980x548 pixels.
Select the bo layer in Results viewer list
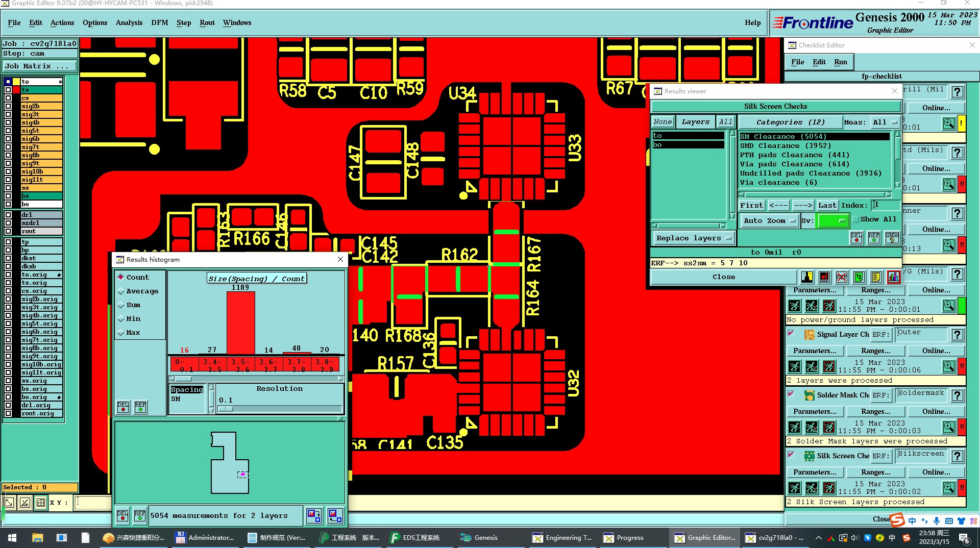tap(688, 145)
